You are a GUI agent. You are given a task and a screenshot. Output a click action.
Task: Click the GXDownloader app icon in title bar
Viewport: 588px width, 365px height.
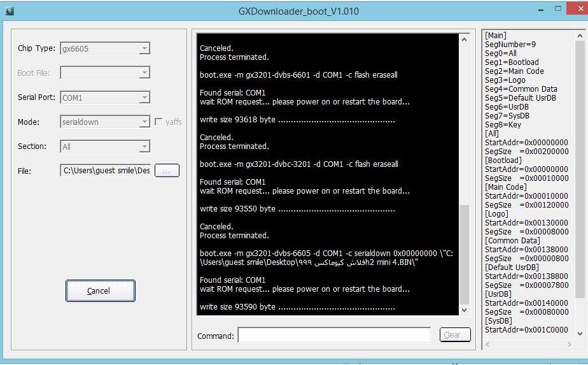click(x=10, y=11)
